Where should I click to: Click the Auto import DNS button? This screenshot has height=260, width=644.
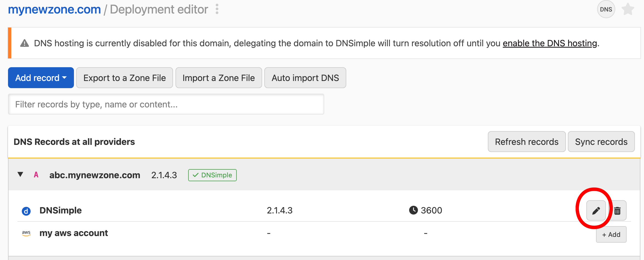tap(305, 78)
